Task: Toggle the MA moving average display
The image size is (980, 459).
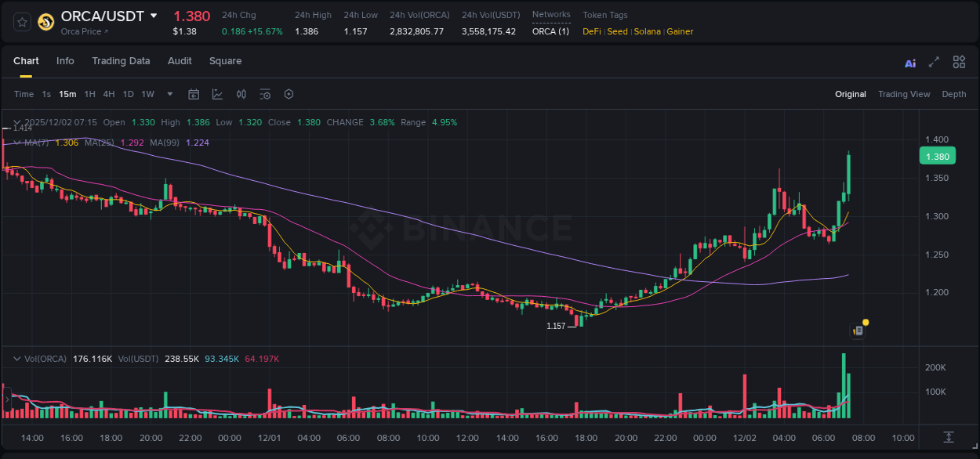Action: tap(16, 143)
